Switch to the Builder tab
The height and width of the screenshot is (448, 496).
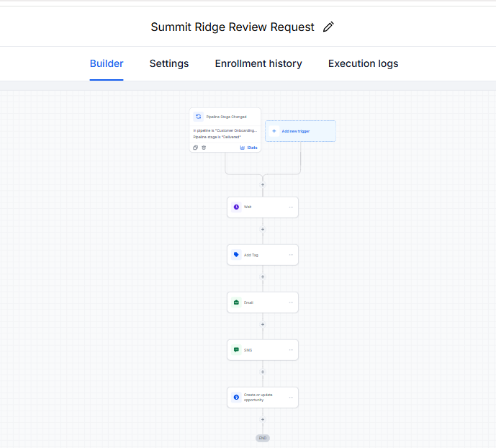107,63
